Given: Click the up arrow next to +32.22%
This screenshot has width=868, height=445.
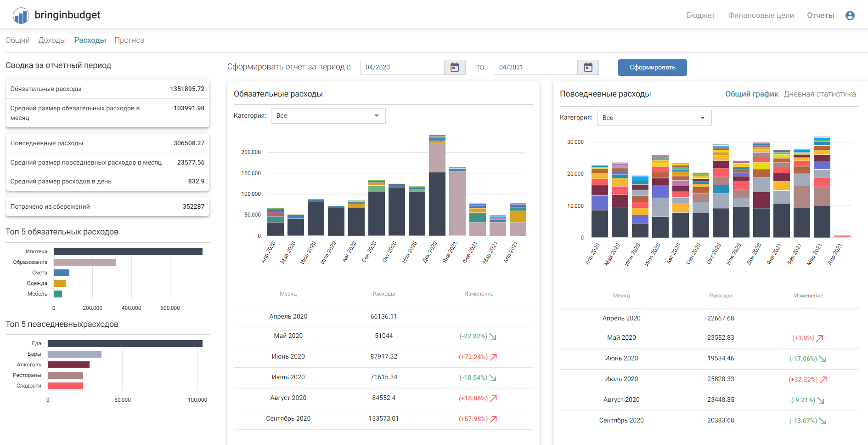Looking at the screenshot, I should (823, 380).
